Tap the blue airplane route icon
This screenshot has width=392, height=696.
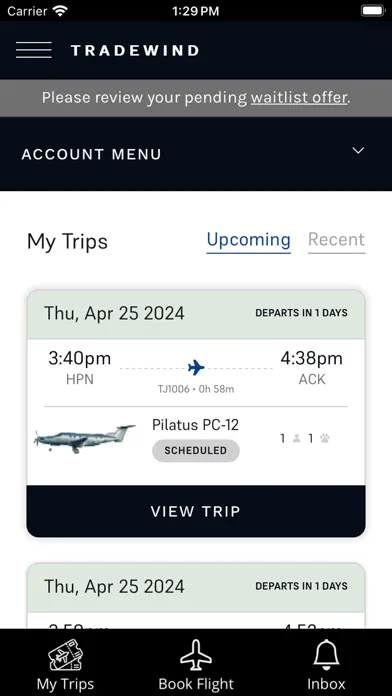196,368
